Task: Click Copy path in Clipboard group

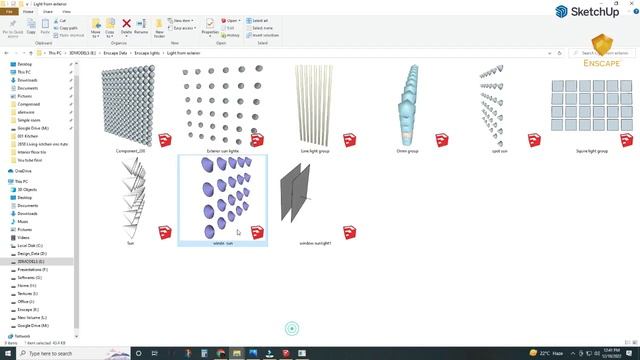Action: coord(65,28)
